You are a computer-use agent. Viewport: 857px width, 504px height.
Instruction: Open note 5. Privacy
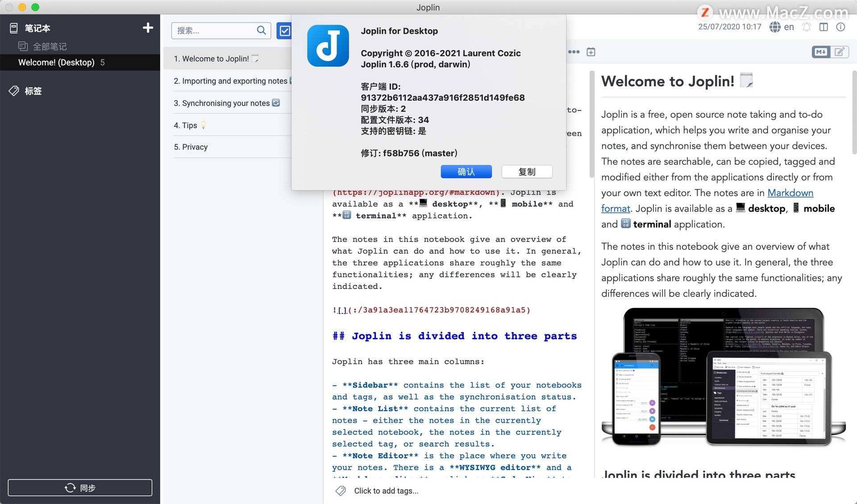pyautogui.click(x=228, y=147)
